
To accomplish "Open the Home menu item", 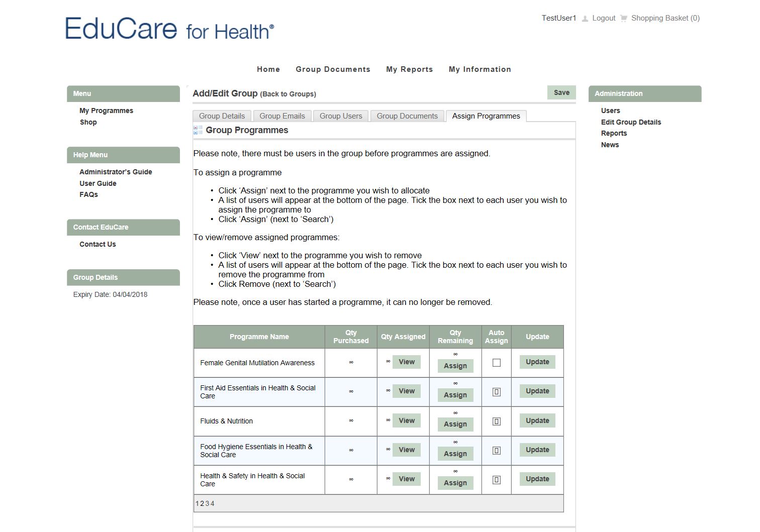I will coord(268,69).
